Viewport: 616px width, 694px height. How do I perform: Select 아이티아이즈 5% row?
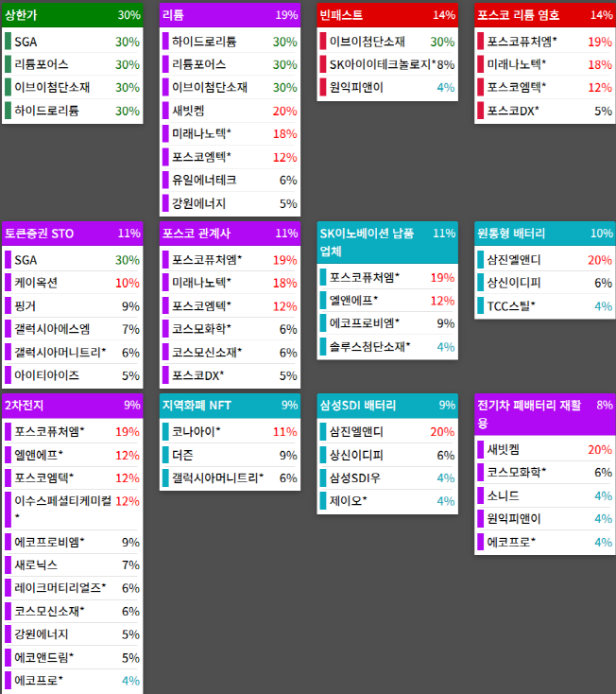coord(73,375)
